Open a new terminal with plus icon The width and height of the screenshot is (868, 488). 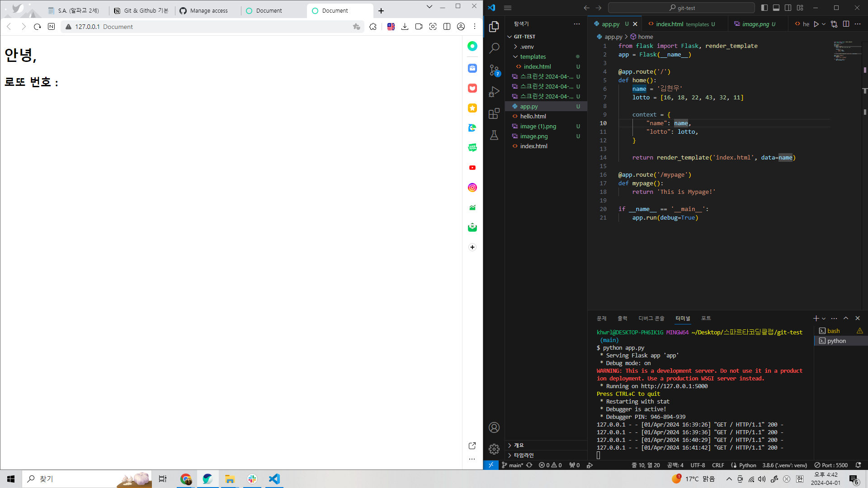click(x=816, y=319)
